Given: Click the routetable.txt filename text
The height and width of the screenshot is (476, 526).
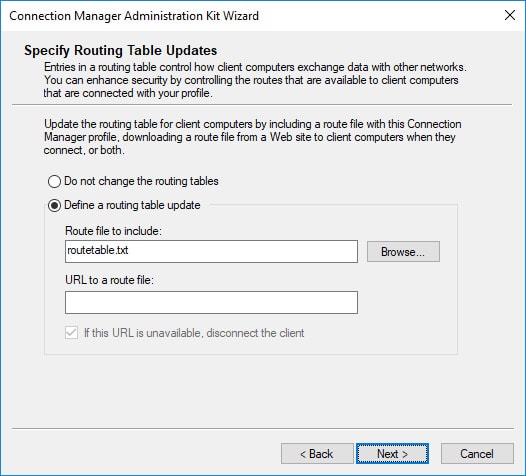Looking at the screenshot, I should click(98, 250).
